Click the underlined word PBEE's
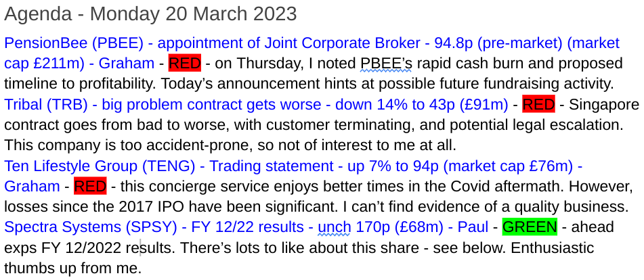The image size is (644, 280). coord(386,64)
